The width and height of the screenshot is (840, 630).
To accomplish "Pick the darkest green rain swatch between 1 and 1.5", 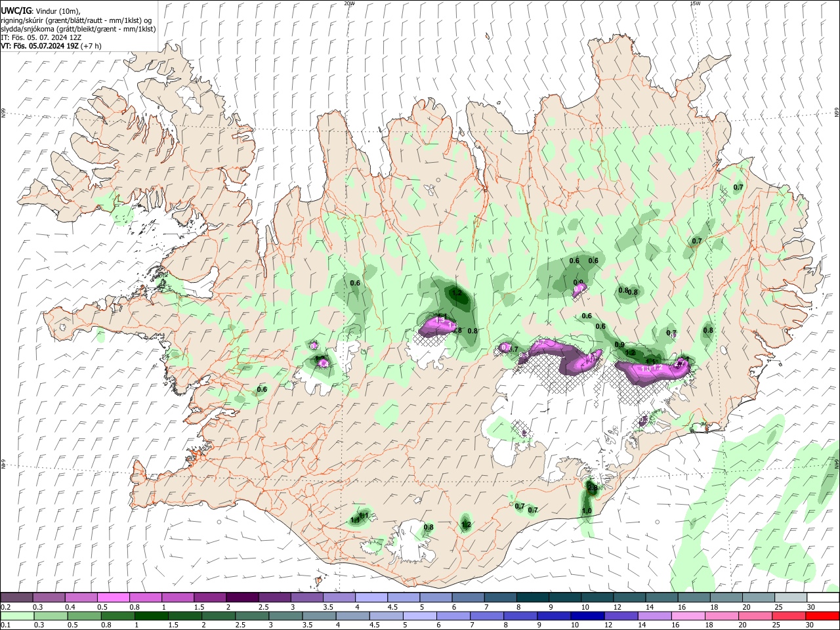I will (152, 616).
